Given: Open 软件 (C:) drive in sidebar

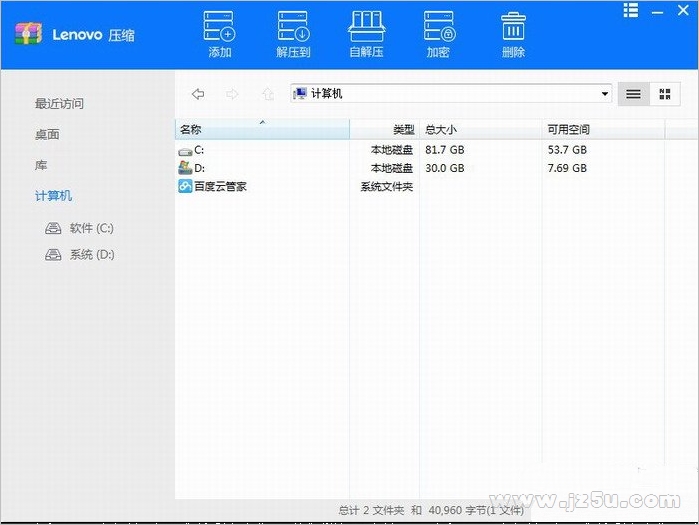Looking at the screenshot, I should coord(91,228).
